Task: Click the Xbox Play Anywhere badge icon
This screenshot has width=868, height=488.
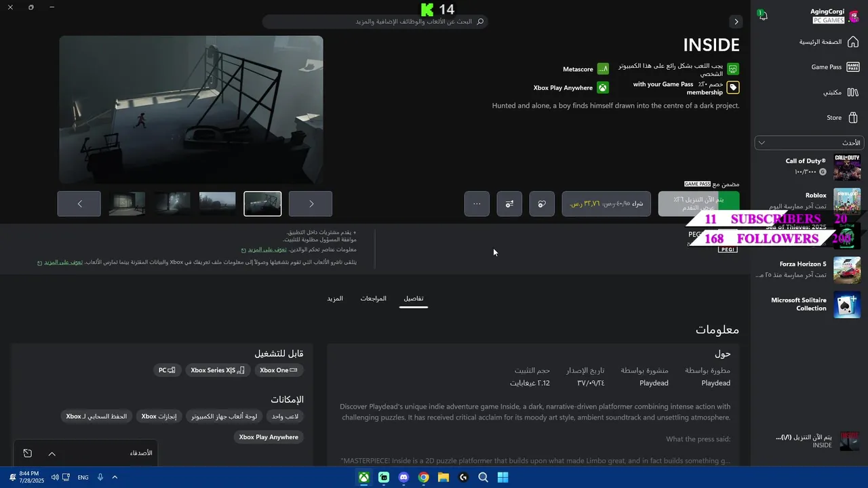Action: pos(603,87)
